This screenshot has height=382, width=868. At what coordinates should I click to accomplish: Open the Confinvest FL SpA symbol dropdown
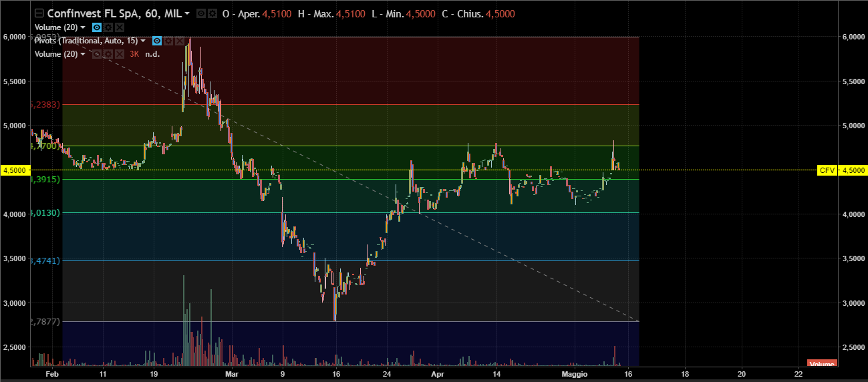coord(186,14)
